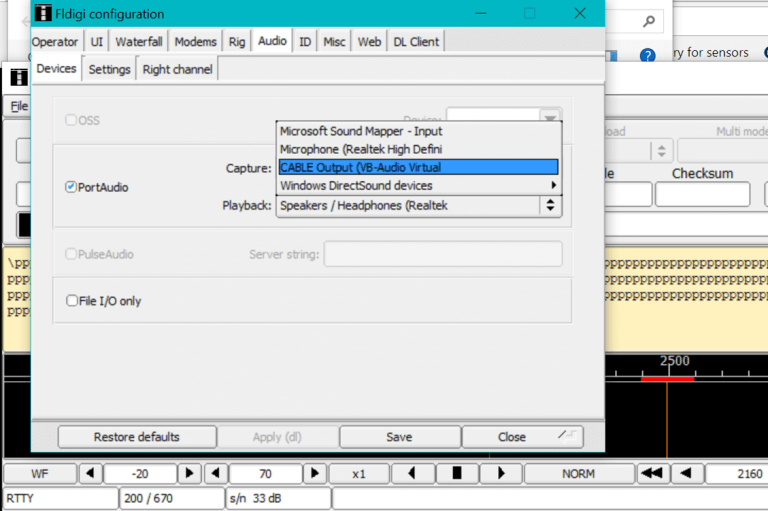Switch to the Settings sub-tab
Viewport: 768px width, 511px height.
pos(109,70)
